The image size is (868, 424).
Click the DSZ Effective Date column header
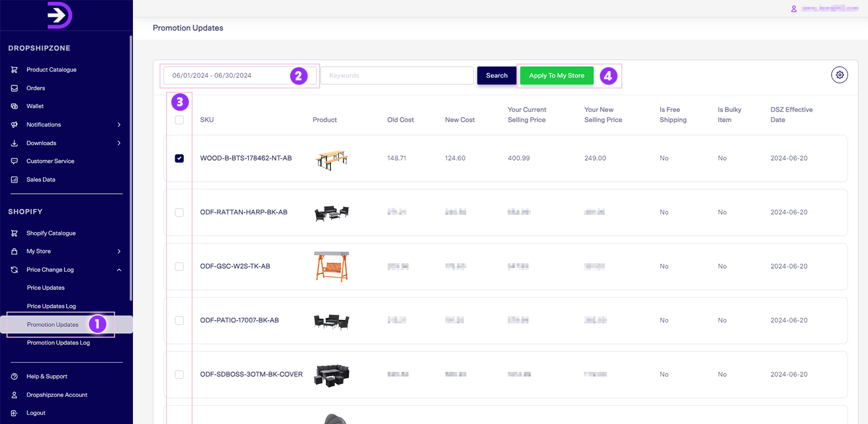tap(792, 115)
